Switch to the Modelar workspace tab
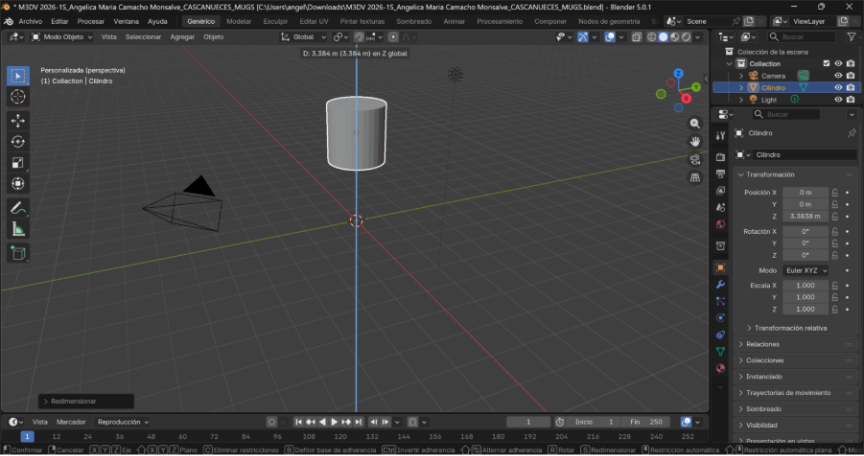The height and width of the screenshot is (456, 864). [239, 21]
